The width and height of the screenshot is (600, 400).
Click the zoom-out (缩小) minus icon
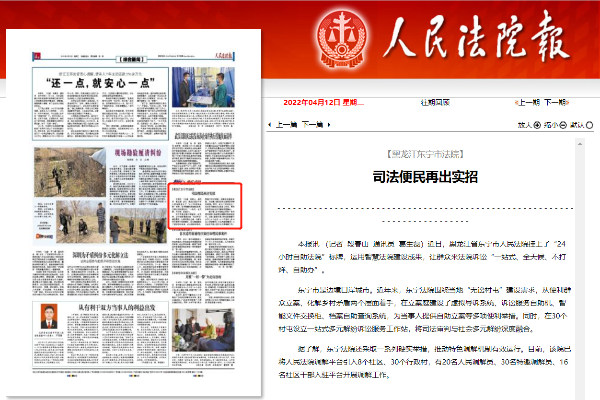click(561, 126)
